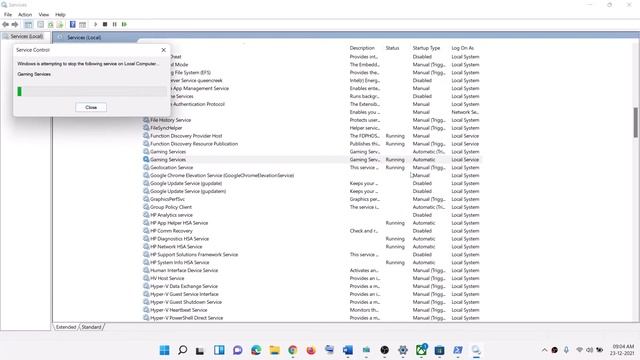This screenshot has width=640, height=360.
Task: Select Hyper-V Guest Shutdown Service
Action: [x=312, y=302]
